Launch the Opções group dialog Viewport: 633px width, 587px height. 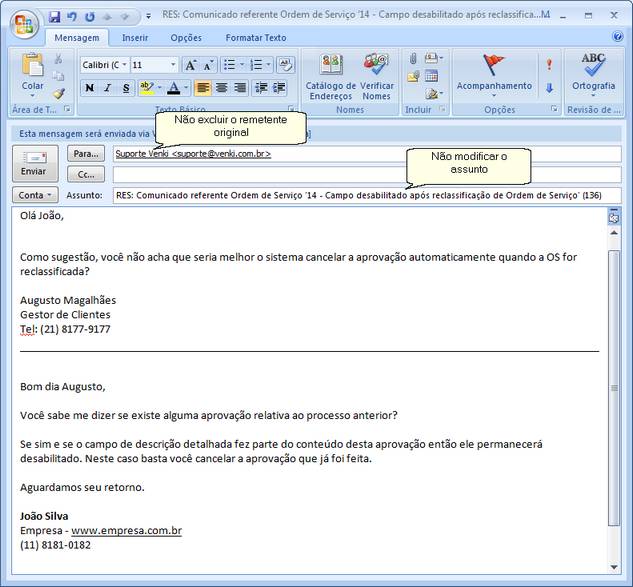point(555,108)
